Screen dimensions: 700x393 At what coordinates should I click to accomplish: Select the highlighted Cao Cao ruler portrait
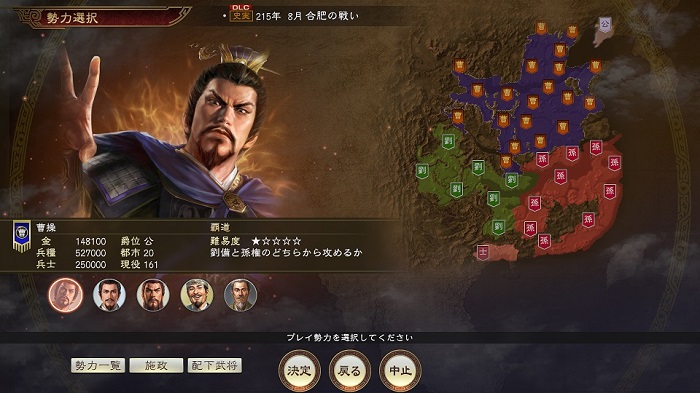66,295
